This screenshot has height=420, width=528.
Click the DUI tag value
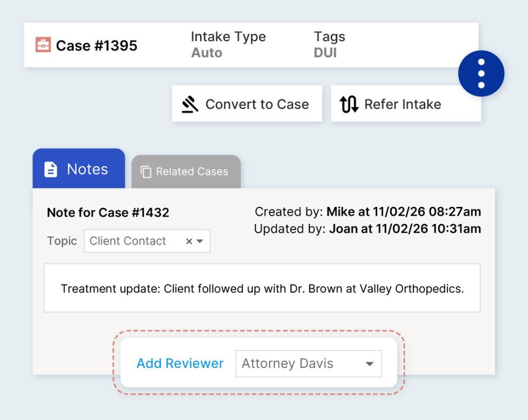click(x=325, y=53)
